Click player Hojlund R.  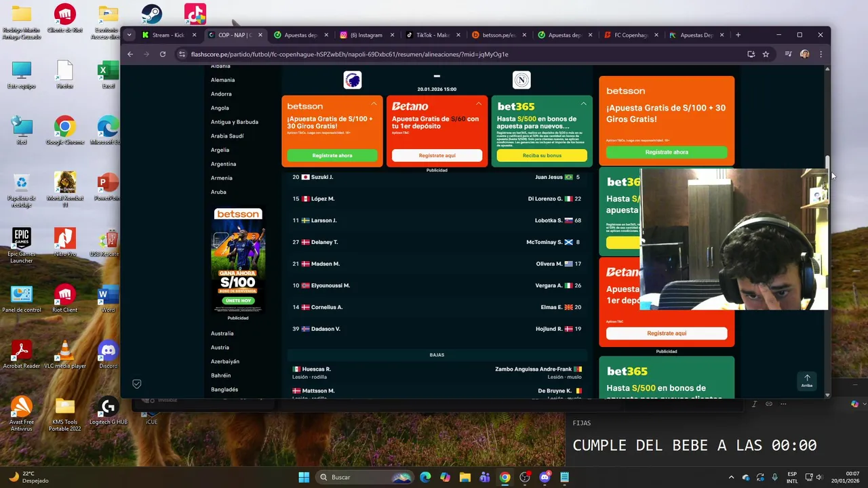(549, 329)
